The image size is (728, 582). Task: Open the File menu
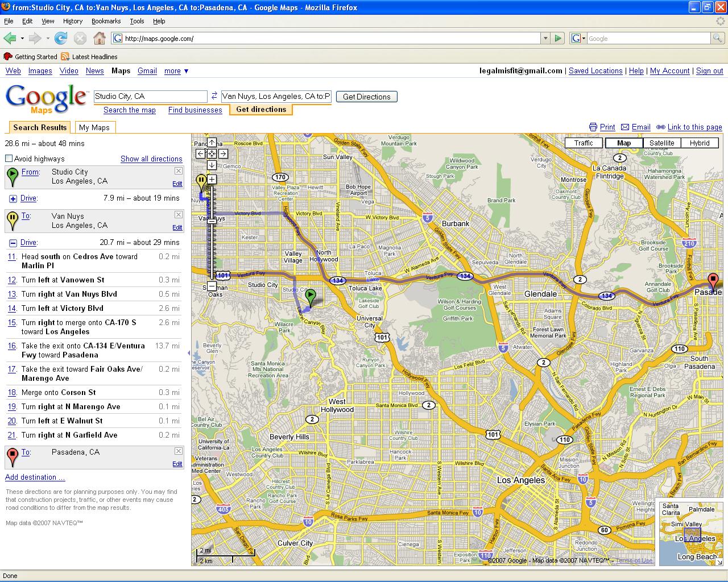coord(9,21)
